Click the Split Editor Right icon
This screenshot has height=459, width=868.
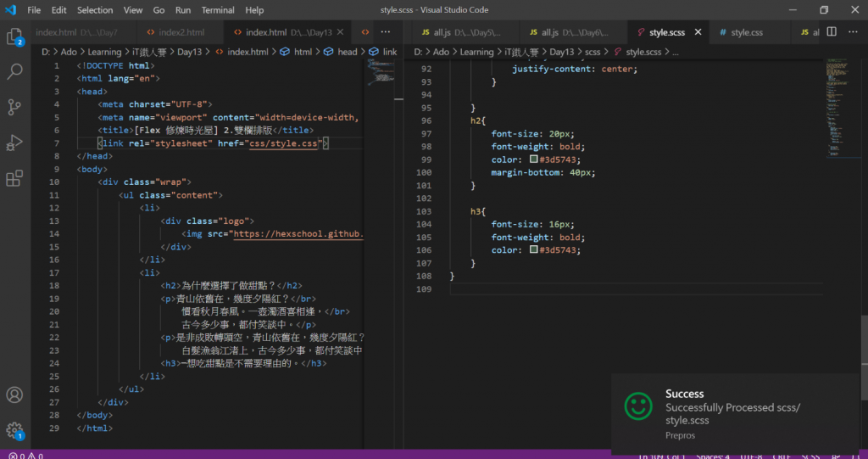pos(832,32)
